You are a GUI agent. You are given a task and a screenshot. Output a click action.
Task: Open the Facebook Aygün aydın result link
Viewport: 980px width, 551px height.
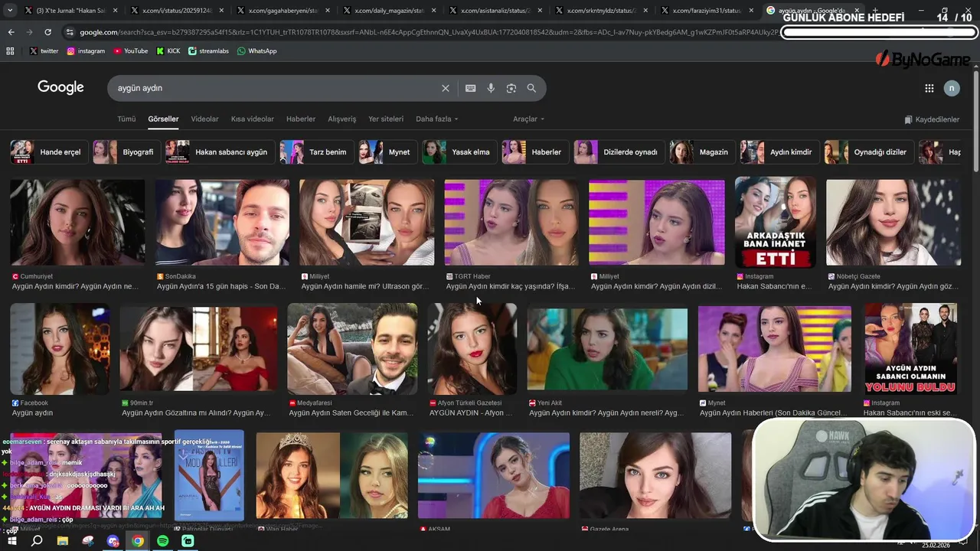click(32, 413)
